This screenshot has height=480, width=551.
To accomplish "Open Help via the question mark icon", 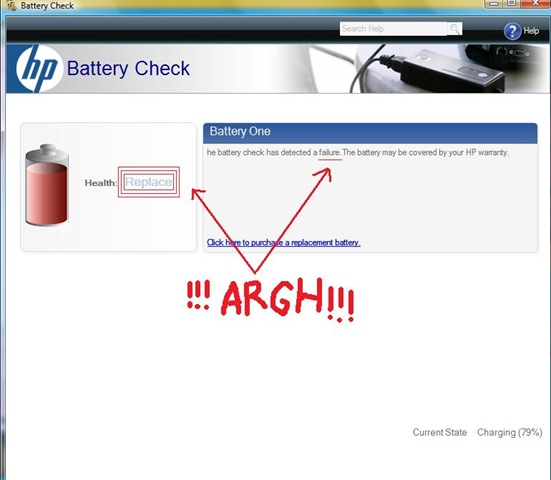I will pyautogui.click(x=512, y=31).
